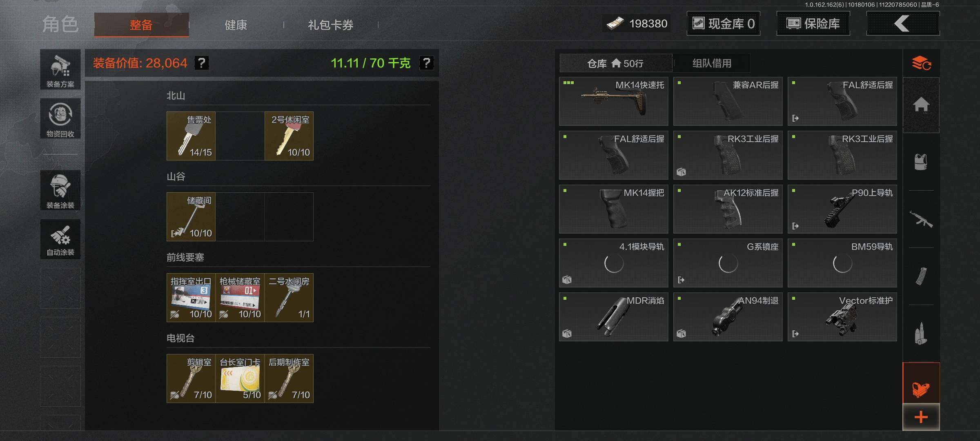
Task: Filter stash by ammo bullet icon
Action: (x=921, y=334)
